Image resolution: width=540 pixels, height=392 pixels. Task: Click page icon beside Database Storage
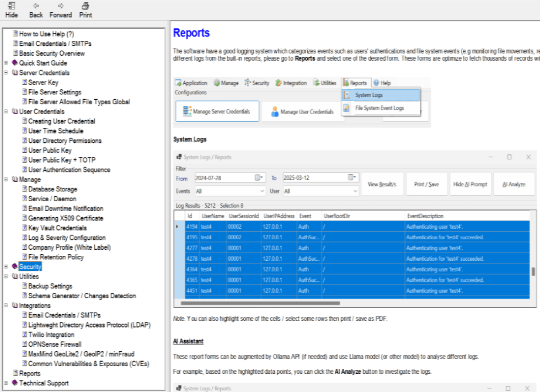[25, 189]
